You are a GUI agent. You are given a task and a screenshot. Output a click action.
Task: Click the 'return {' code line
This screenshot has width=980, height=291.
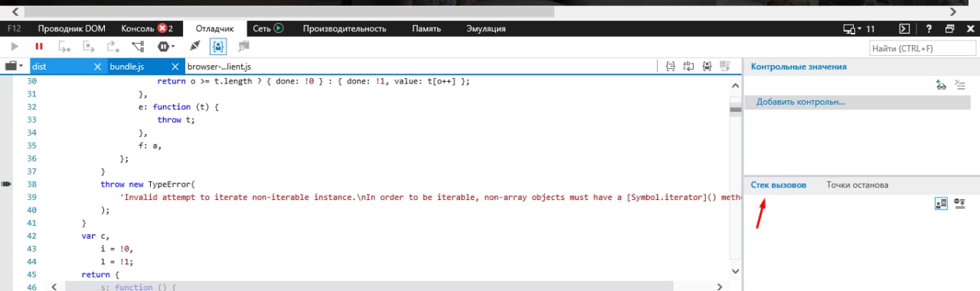(x=100, y=274)
